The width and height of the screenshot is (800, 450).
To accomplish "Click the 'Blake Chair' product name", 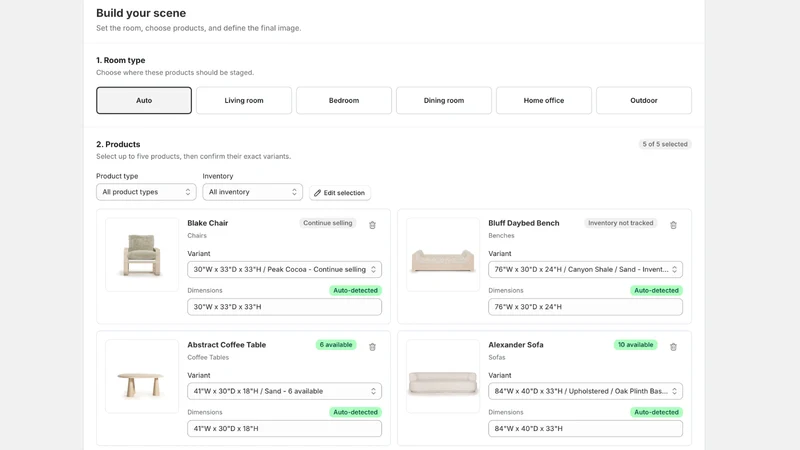I will (x=208, y=223).
